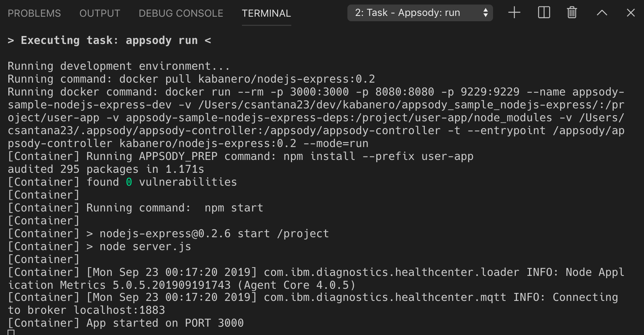Click the green 0 vulnerabilities count
Viewport: 644px width, 335px height.
coord(129,182)
